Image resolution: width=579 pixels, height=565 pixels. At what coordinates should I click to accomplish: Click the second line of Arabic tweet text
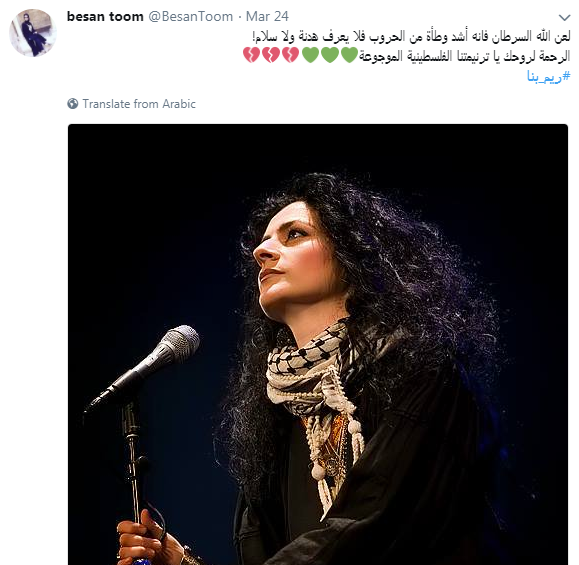click(x=465, y=56)
